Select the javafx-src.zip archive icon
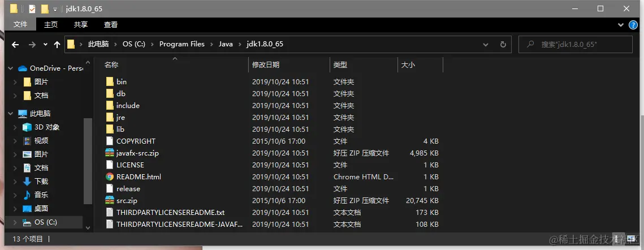 110,153
